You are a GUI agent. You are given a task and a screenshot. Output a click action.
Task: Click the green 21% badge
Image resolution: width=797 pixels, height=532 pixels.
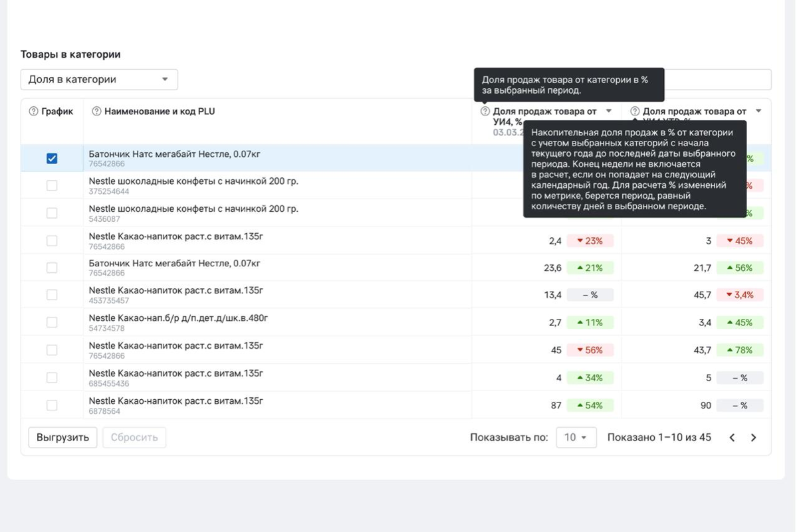590,268
